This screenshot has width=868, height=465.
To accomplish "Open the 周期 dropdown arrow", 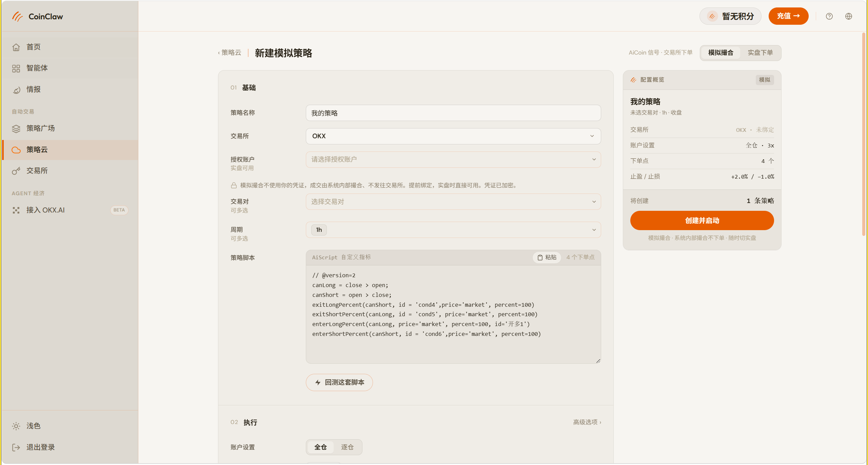I will 594,230.
